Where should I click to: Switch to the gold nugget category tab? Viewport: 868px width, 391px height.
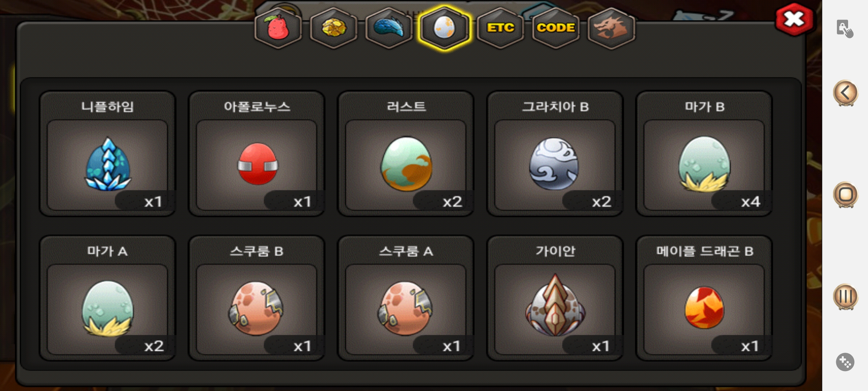(333, 28)
